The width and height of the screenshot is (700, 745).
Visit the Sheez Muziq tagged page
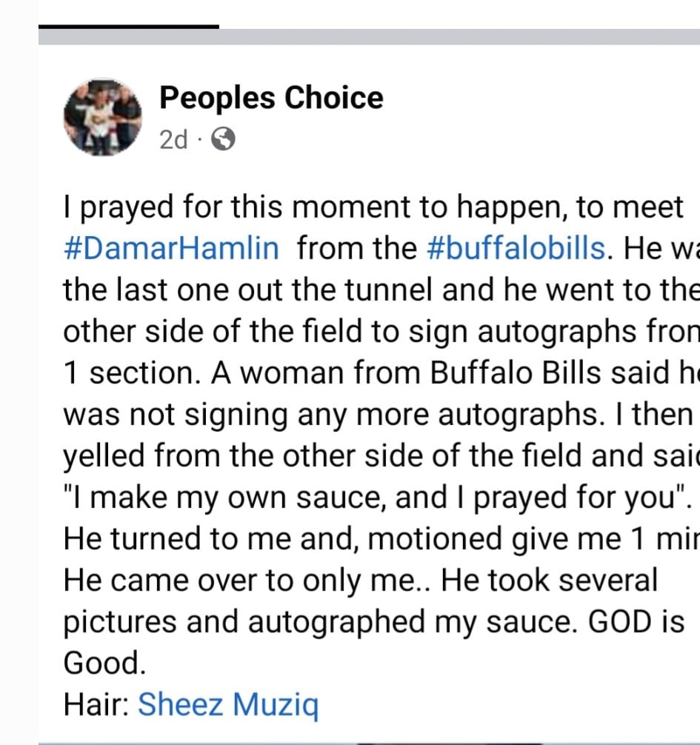click(228, 704)
